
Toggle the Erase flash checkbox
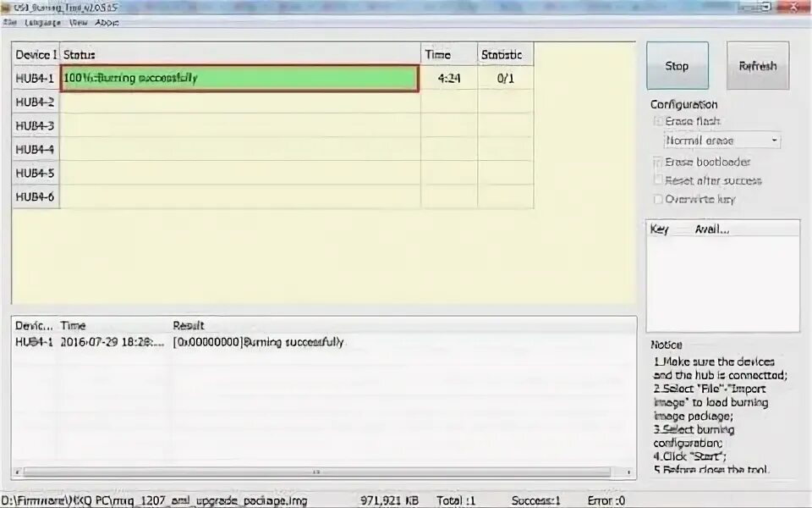click(x=658, y=121)
